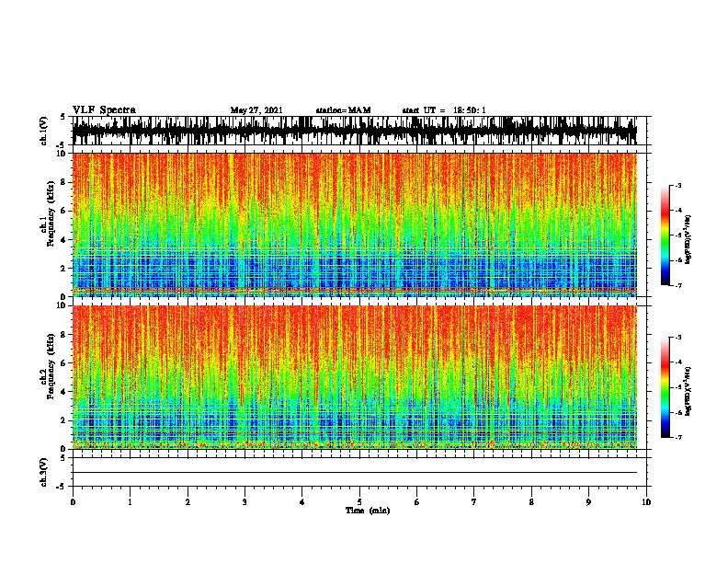The image size is (728, 563).
Task: Click the "Time (min)" axis label
Action: point(368,511)
